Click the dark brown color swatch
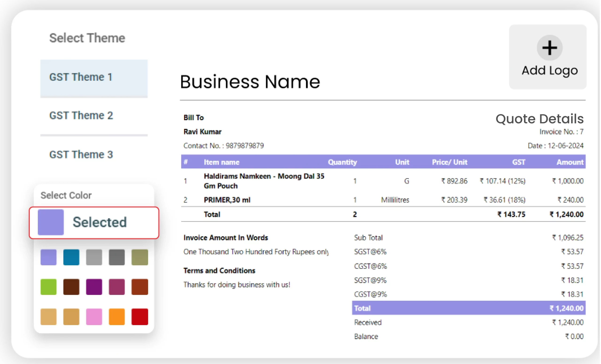This screenshot has height=364, width=601. [71, 286]
